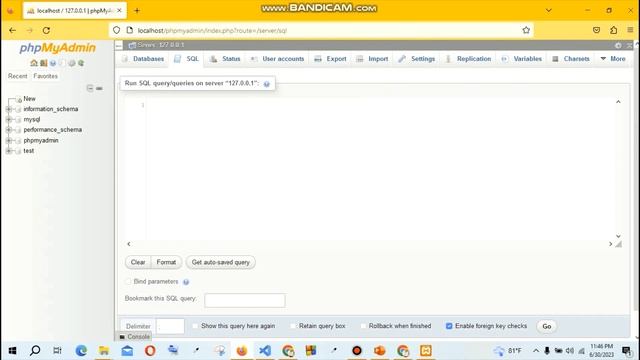Check Retain query box
Viewport: 640px width, 360px height.
tap(293, 326)
